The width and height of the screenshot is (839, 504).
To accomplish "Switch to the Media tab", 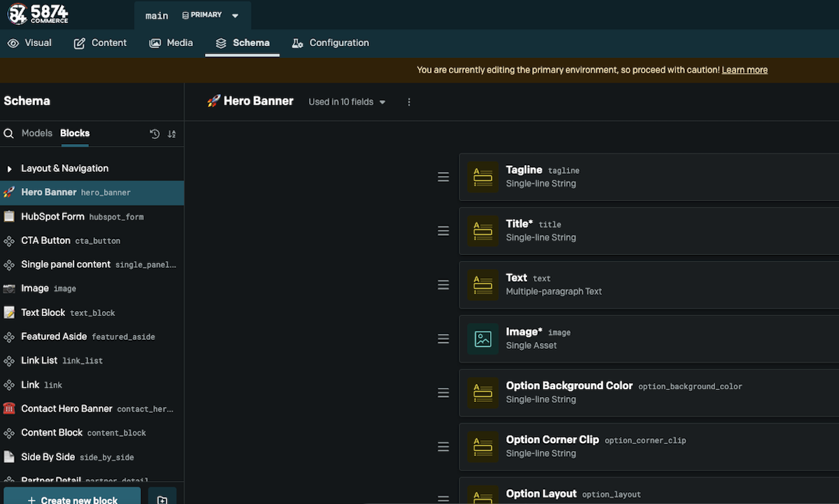I will point(171,43).
